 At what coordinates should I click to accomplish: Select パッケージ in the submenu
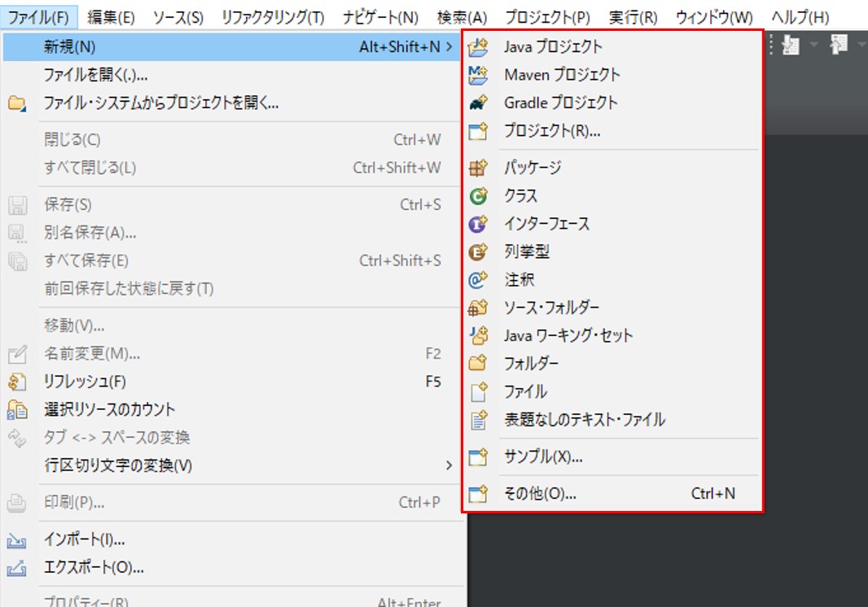612,168
